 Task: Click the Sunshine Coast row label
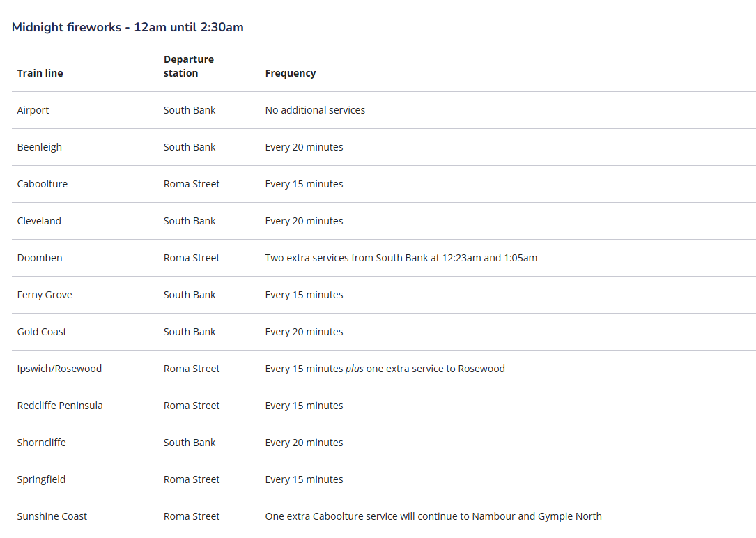click(52, 516)
